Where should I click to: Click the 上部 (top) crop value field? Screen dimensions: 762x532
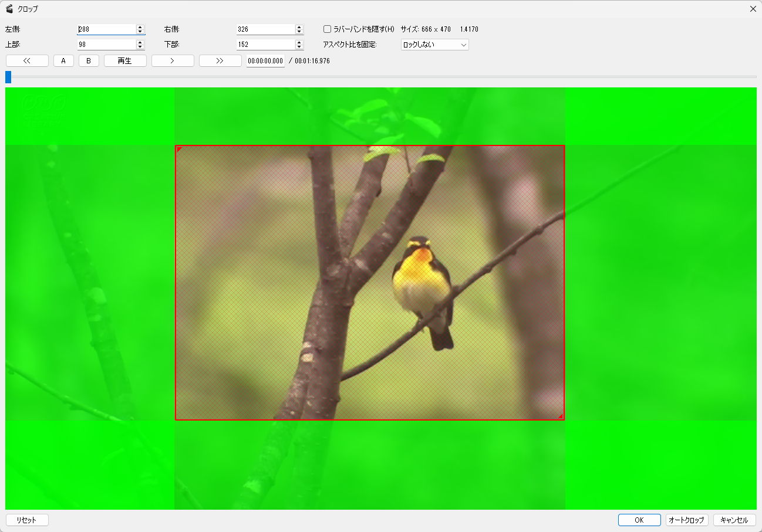106,45
